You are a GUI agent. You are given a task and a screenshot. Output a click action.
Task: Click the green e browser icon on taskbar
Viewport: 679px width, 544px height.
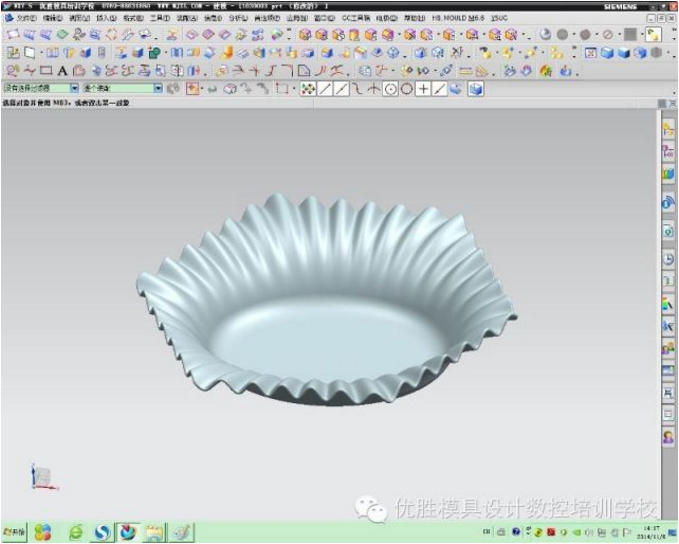pos(76,532)
